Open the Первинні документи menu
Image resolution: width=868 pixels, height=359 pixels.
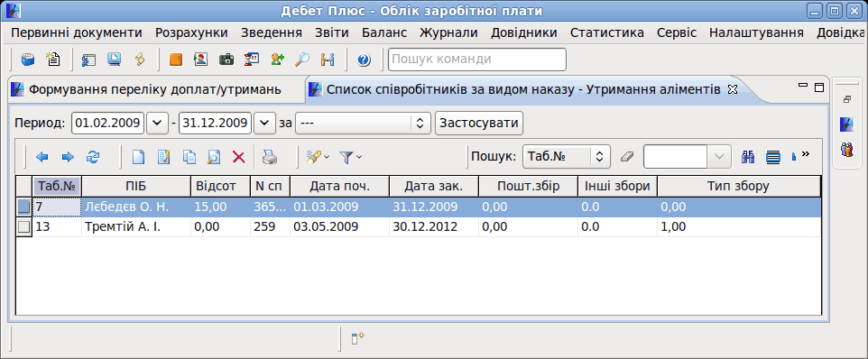click(x=77, y=32)
